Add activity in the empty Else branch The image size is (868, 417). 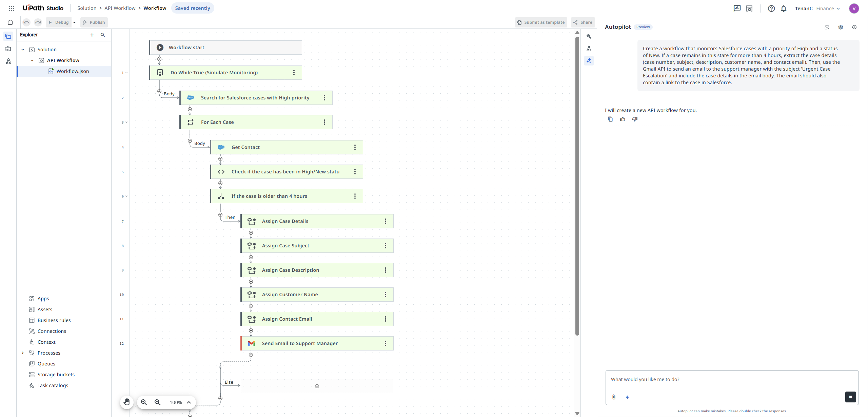[317, 386]
